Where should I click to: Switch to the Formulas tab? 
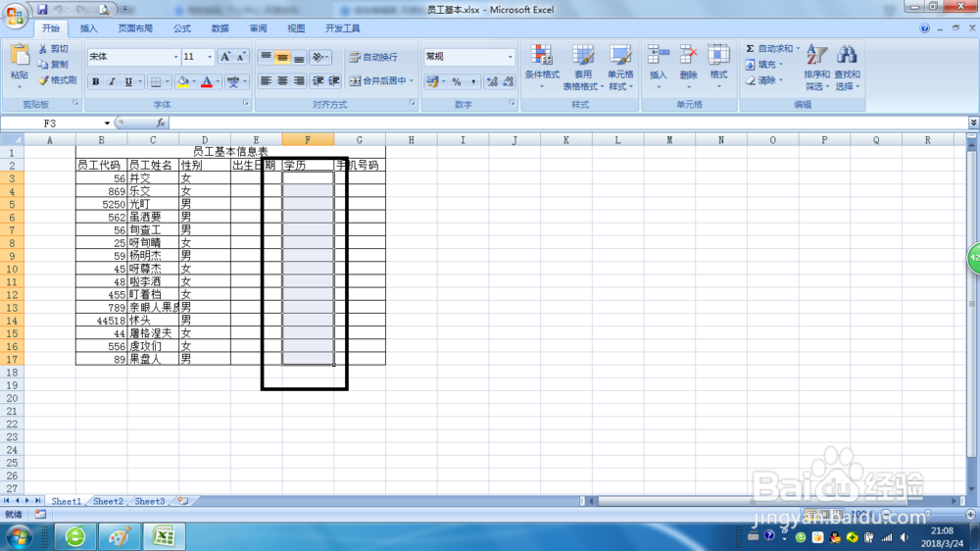[182, 28]
